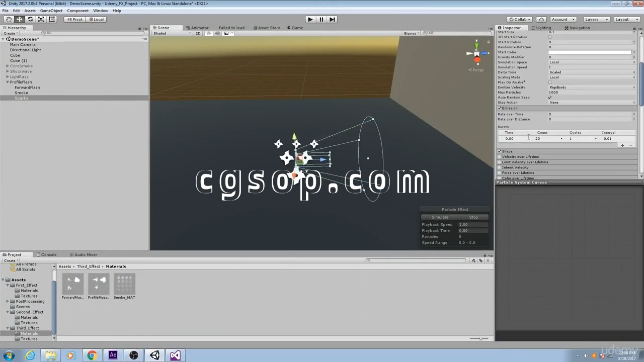Open After Effects from taskbar
Screen dimensions: 644x362
coord(113,355)
